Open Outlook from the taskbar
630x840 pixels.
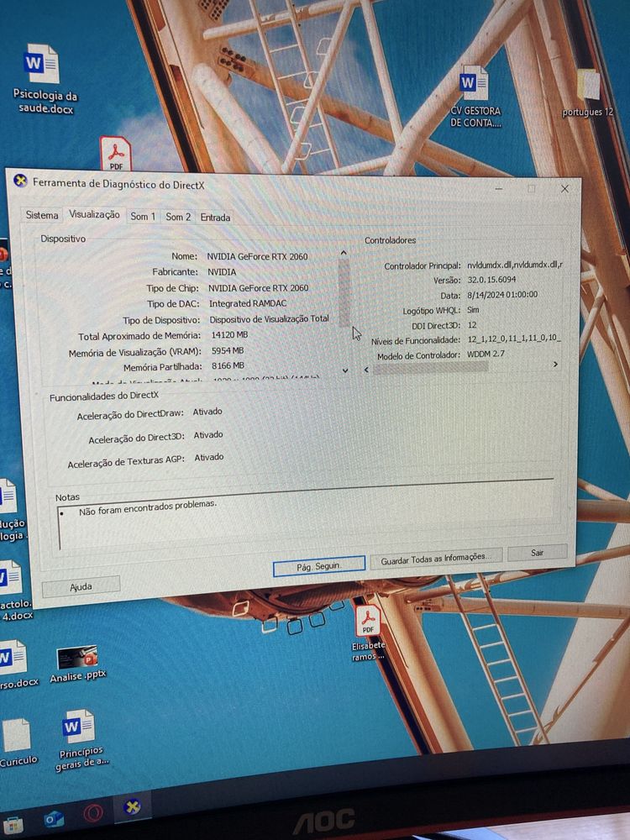(x=54, y=818)
